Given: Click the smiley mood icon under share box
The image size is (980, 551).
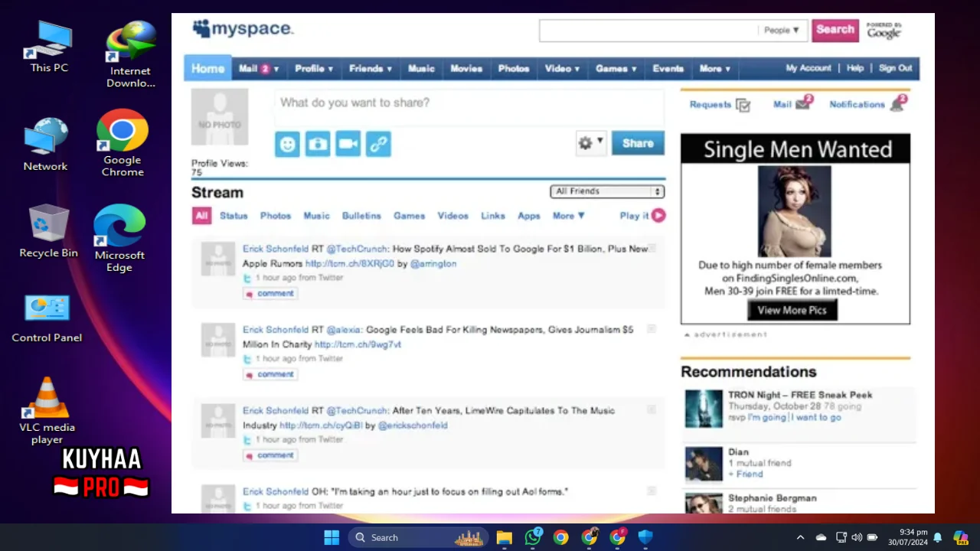Looking at the screenshot, I should (287, 143).
